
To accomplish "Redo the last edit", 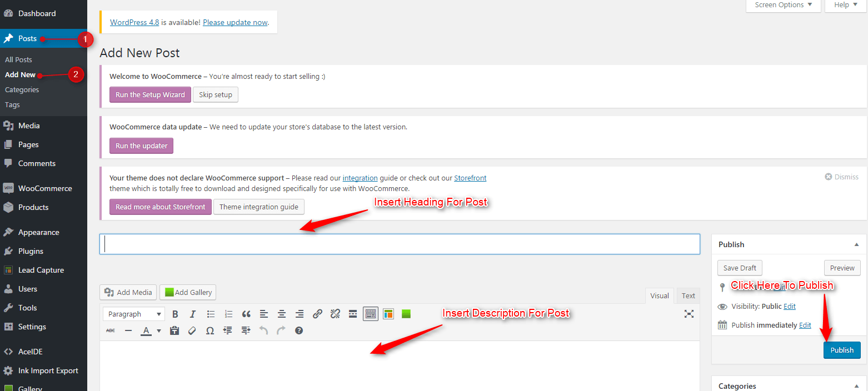I will pyautogui.click(x=281, y=330).
